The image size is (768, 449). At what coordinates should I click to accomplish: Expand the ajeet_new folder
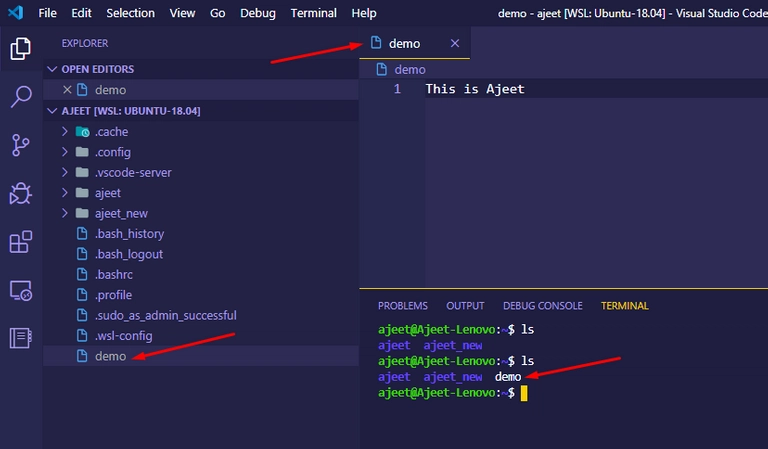click(65, 213)
